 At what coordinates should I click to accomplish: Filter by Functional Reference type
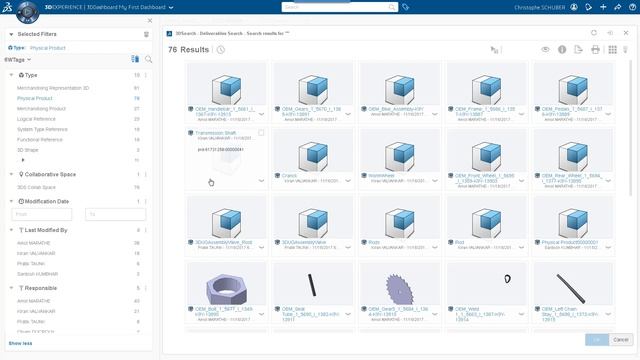(x=40, y=140)
